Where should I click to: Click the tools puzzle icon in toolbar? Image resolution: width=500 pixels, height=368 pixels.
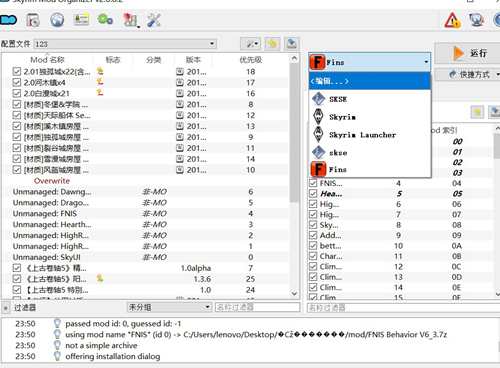tap(130, 20)
